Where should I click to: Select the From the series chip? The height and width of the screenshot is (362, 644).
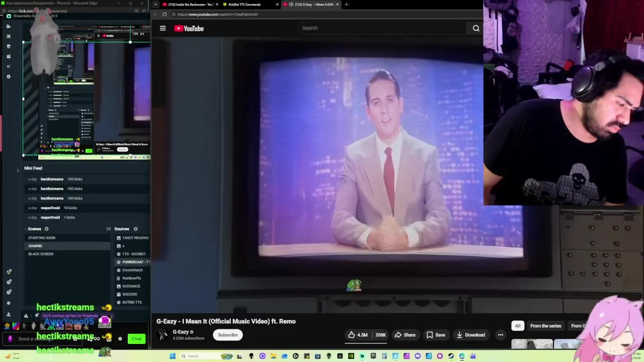click(x=545, y=326)
